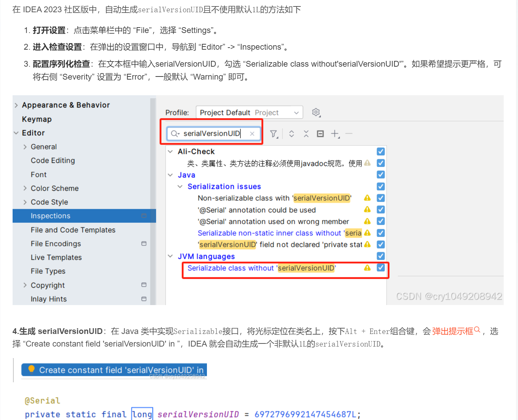
Task: Click project-level icon beside File Encodings
Action: click(x=144, y=243)
